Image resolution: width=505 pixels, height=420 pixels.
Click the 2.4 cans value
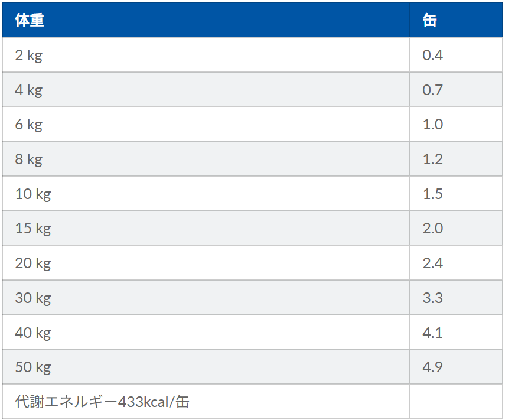point(433,263)
